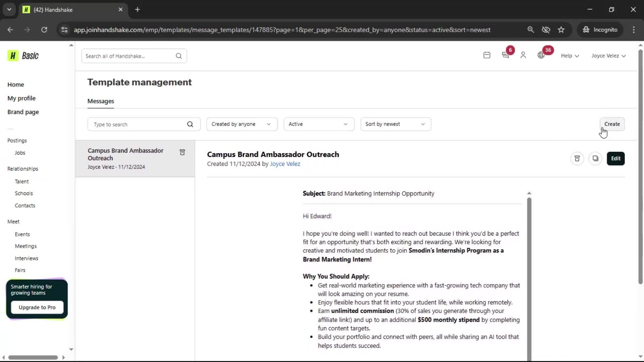Screen dimensions: 644x362
Task: Click message preview scroll up arrow
Action: tap(529, 193)
